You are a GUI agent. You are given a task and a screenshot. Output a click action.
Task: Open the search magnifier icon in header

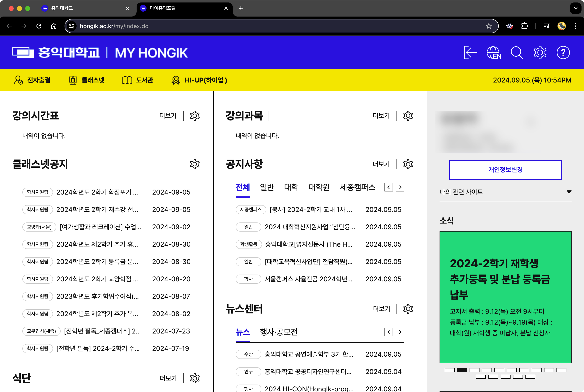coord(517,53)
